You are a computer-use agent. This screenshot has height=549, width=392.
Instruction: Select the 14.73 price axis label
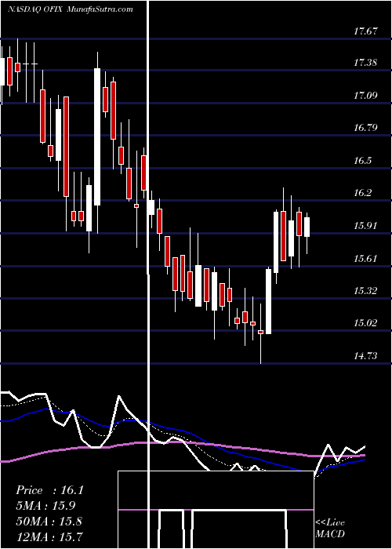(x=365, y=356)
